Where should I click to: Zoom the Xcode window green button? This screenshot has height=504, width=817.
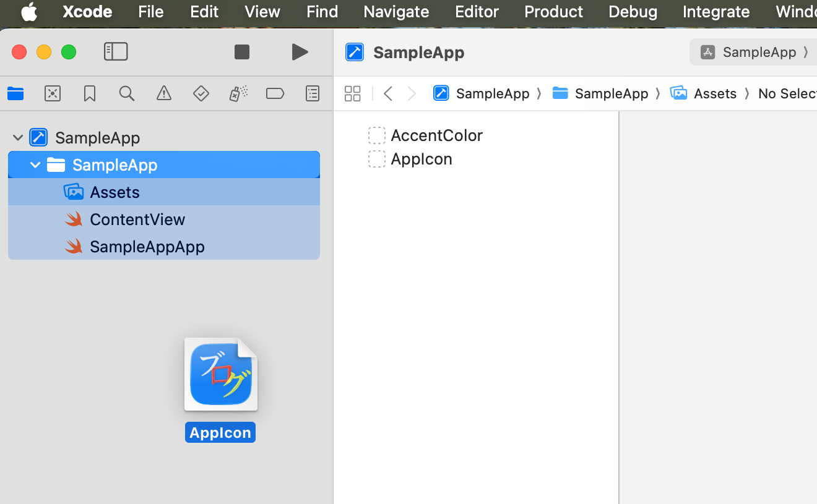[69, 52]
